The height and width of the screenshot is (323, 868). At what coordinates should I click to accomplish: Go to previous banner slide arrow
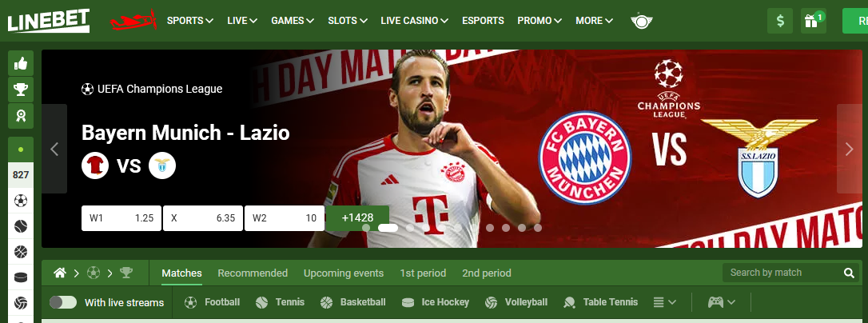coord(54,149)
